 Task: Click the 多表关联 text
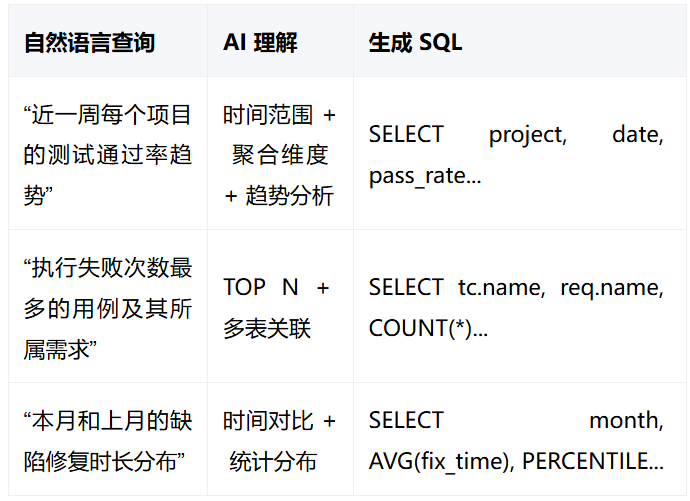267,329
